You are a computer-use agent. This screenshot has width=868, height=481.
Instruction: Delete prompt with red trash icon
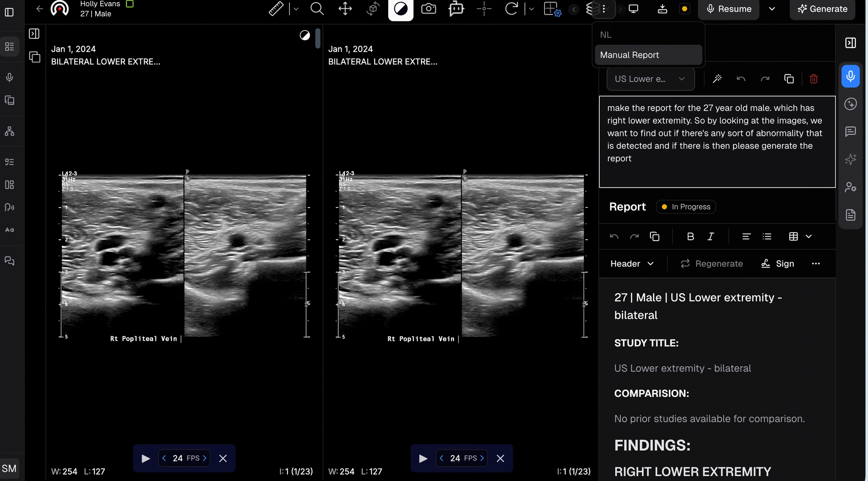pos(813,79)
